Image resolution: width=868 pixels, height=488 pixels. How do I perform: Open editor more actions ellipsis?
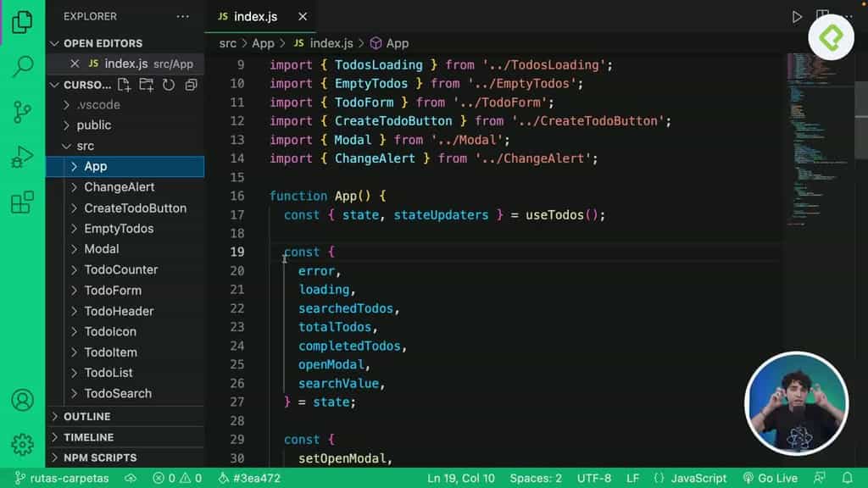tap(849, 16)
